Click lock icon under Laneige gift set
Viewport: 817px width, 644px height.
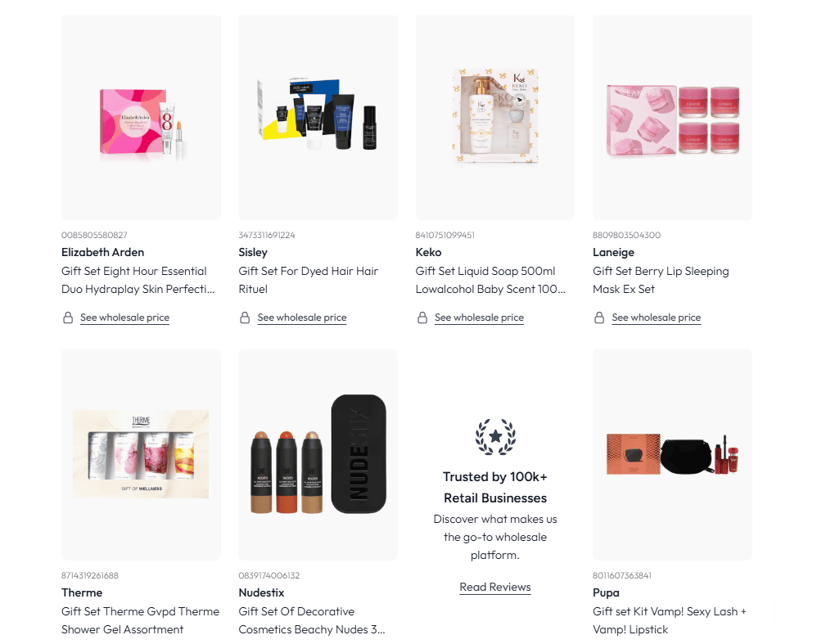click(x=599, y=317)
